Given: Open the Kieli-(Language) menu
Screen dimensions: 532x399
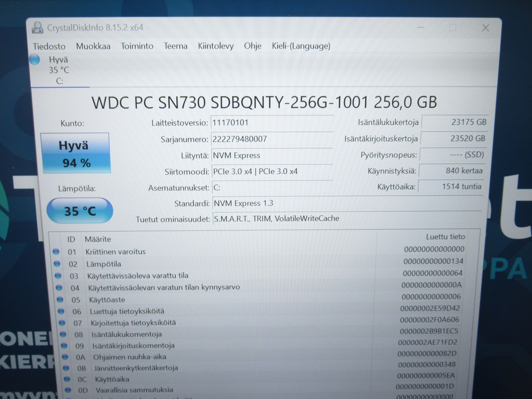Looking at the screenshot, I should tap(301, 46).
